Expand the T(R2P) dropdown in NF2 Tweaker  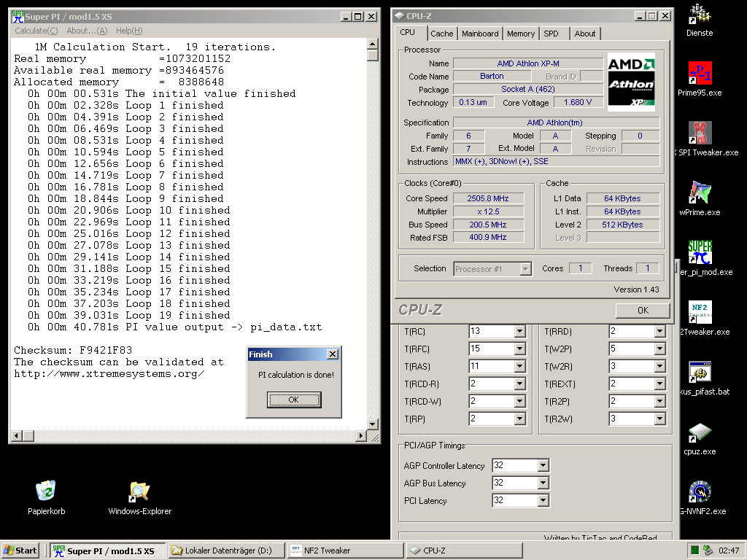[x=659, y=402]
